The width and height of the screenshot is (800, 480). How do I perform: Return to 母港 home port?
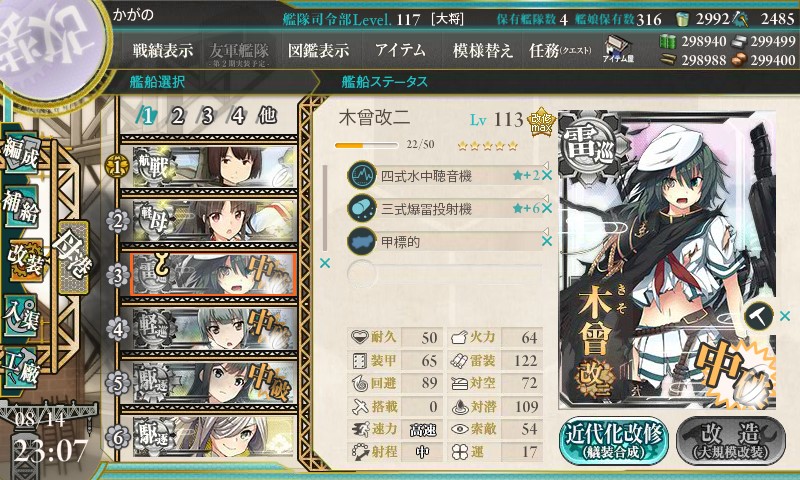73,258
